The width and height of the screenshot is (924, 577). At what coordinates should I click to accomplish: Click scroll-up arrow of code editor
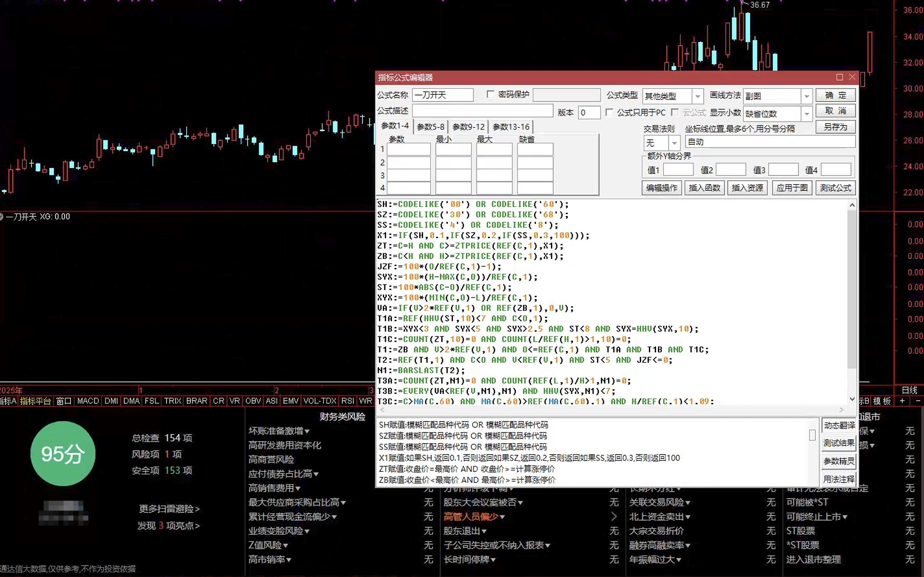click(852, 205)
